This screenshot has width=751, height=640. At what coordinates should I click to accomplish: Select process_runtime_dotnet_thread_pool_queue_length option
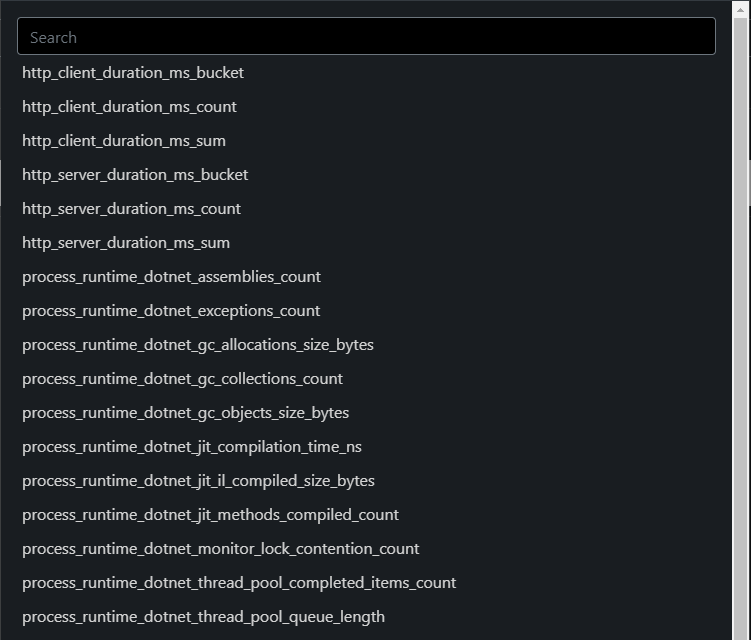tap(203, 617)
